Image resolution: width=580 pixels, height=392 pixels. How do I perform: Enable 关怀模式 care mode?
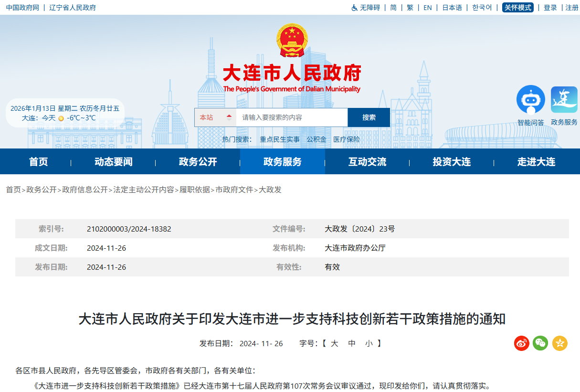point(517,8)
